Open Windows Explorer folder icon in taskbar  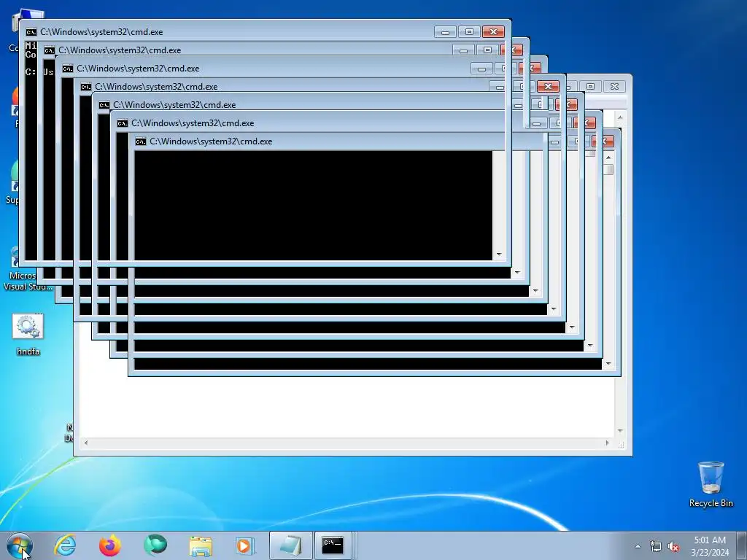pyautogui.click(x=201, y=545)
